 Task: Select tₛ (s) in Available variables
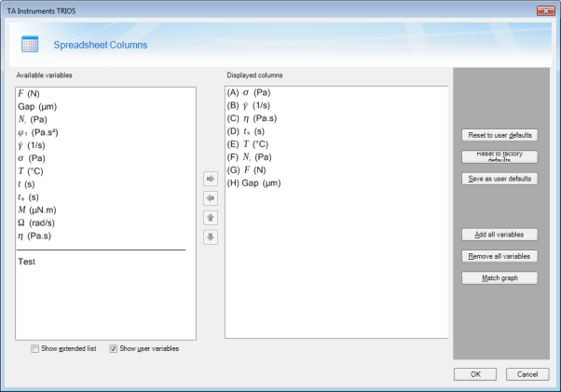point(28,196)
